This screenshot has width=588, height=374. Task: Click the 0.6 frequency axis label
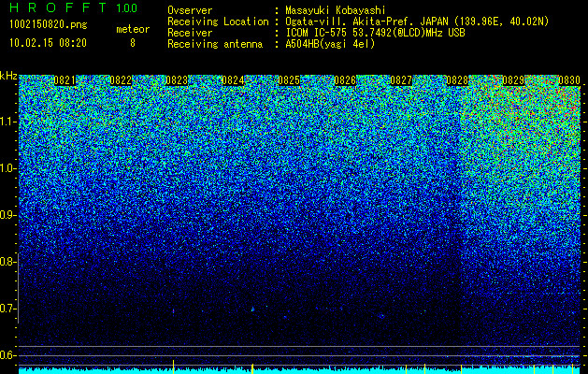(7, 355)
